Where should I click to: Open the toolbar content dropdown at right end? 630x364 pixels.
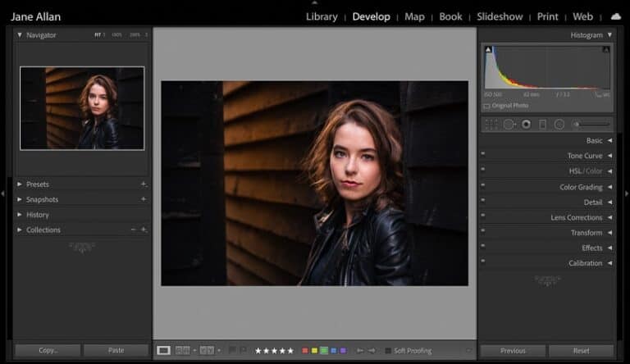click(x=468, y=351)
